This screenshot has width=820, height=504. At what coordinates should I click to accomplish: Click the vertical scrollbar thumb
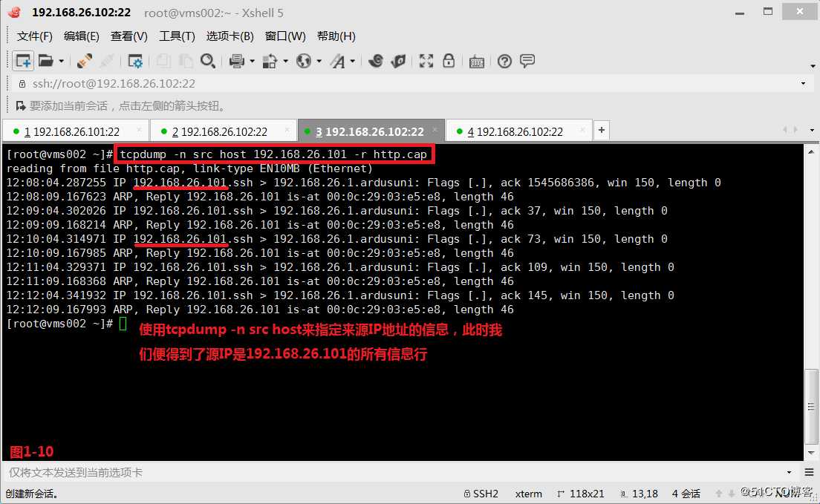[x=811, y=406]
